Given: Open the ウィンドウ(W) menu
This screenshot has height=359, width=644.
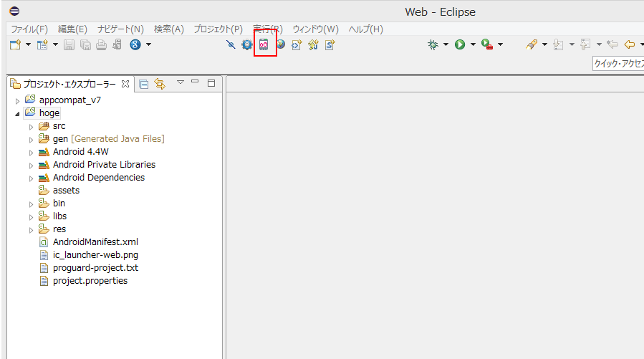Looking at the screenshot, I should tap(315, 29).
